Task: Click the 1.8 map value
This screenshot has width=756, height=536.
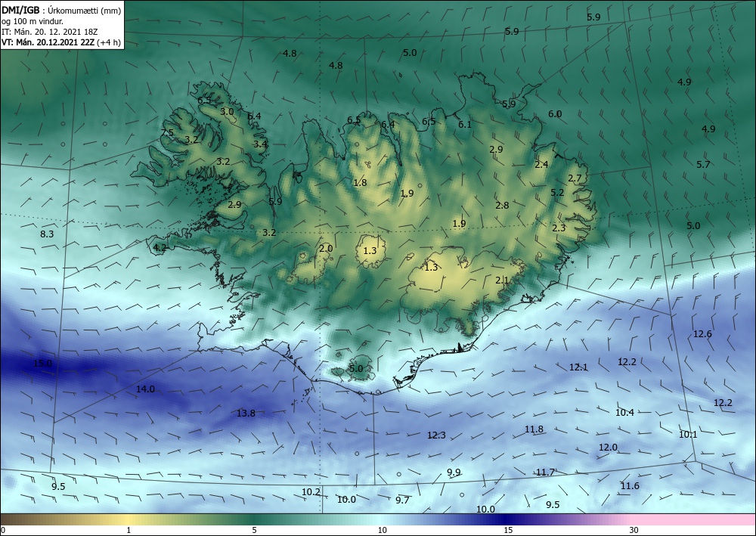Action: click(360, 182)
